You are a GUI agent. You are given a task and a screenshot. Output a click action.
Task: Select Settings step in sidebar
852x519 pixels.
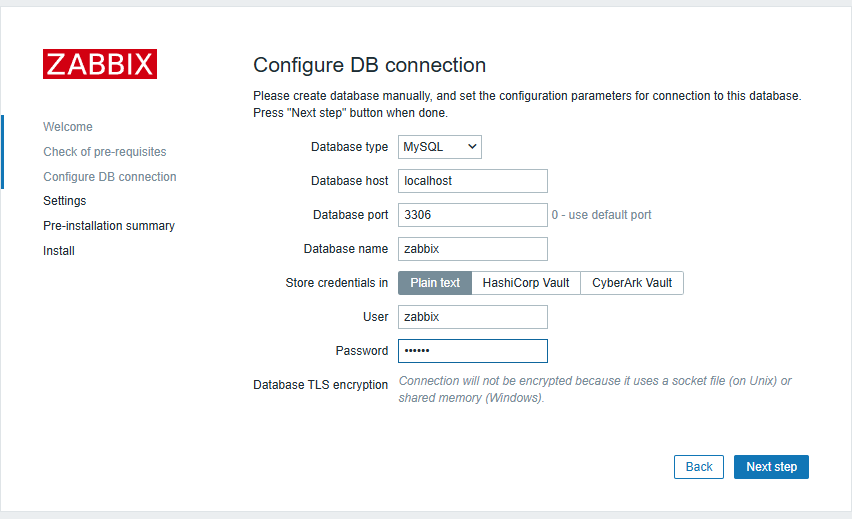click(65, 201)
